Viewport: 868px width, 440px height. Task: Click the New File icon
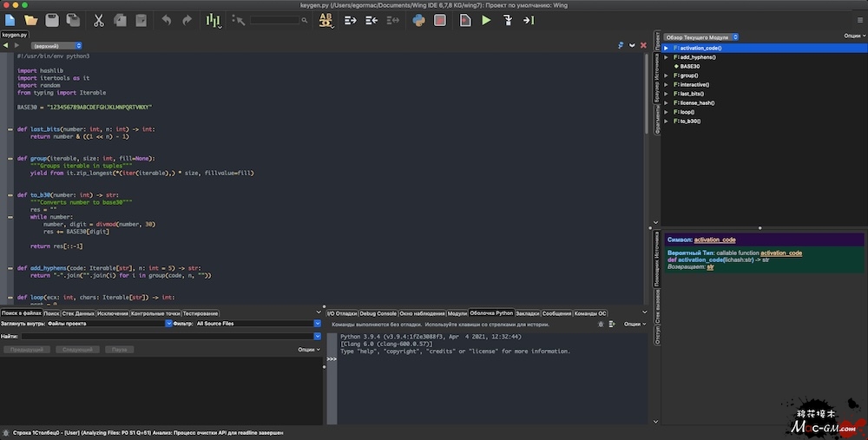tap(10, 19)
